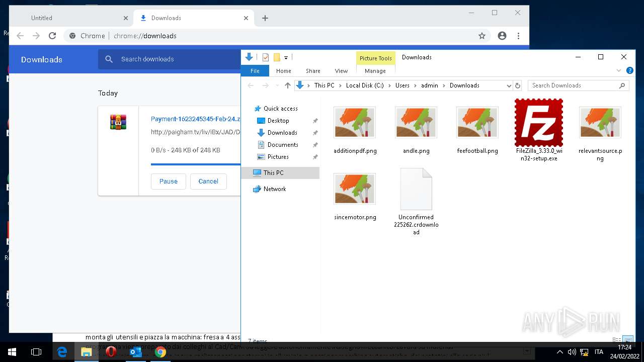The image size is (644, 362).
Task: Click 'This PC' in the address path
Action: [324, 85]
